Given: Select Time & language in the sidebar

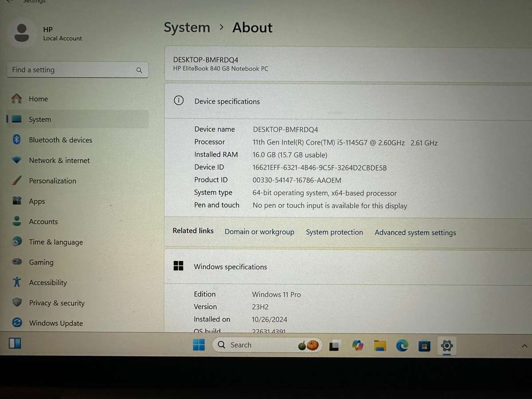Looking at the screenshot, I should pos(55,242).
